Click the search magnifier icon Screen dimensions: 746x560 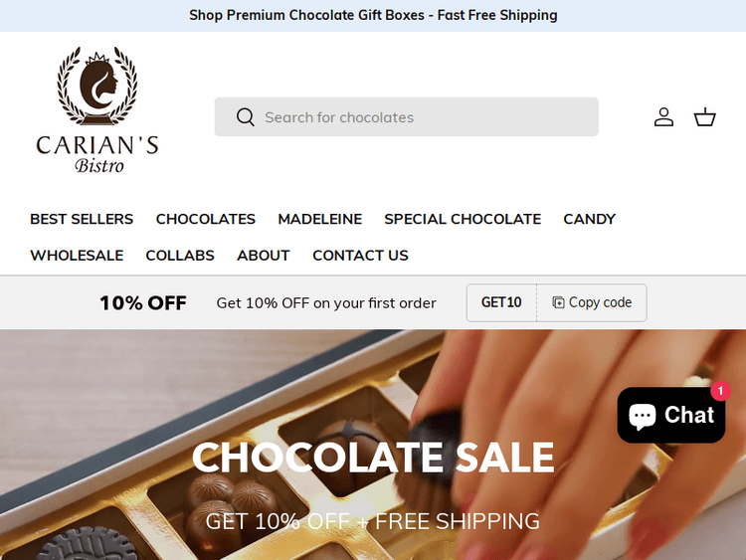tap(246, 117)
